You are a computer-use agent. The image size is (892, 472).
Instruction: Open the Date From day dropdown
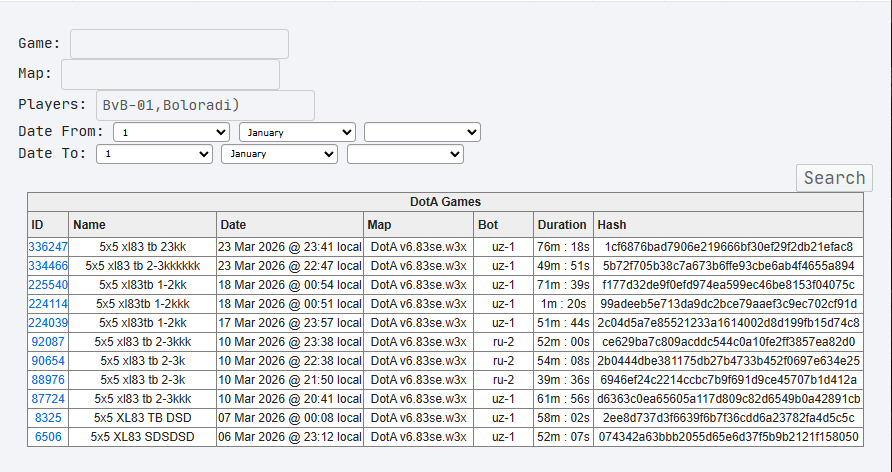click(x=172, y=132)
